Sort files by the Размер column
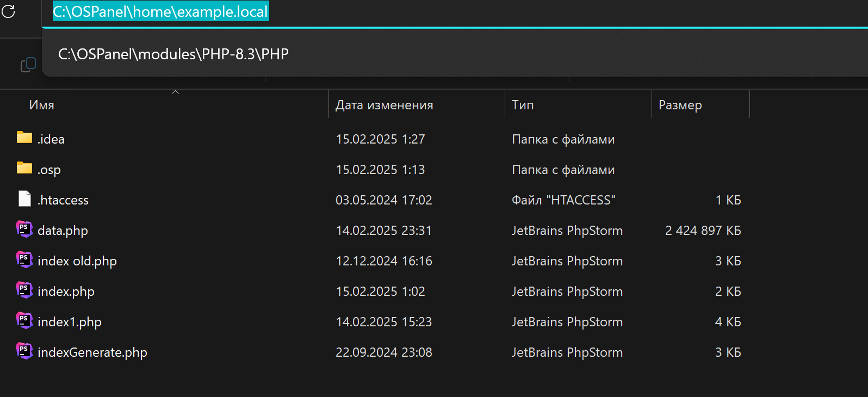 coord(680,105)
